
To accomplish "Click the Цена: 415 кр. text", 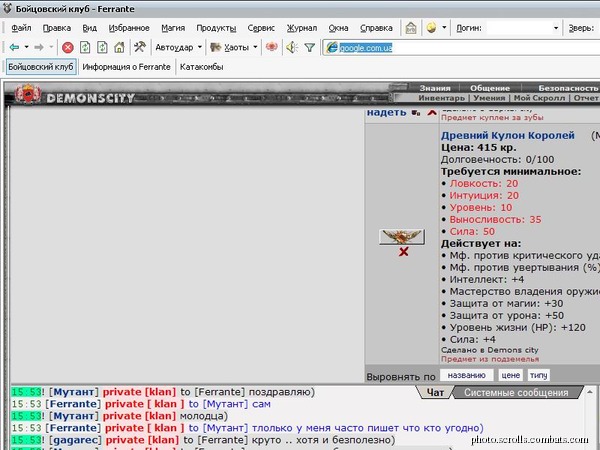I will 479,147.
